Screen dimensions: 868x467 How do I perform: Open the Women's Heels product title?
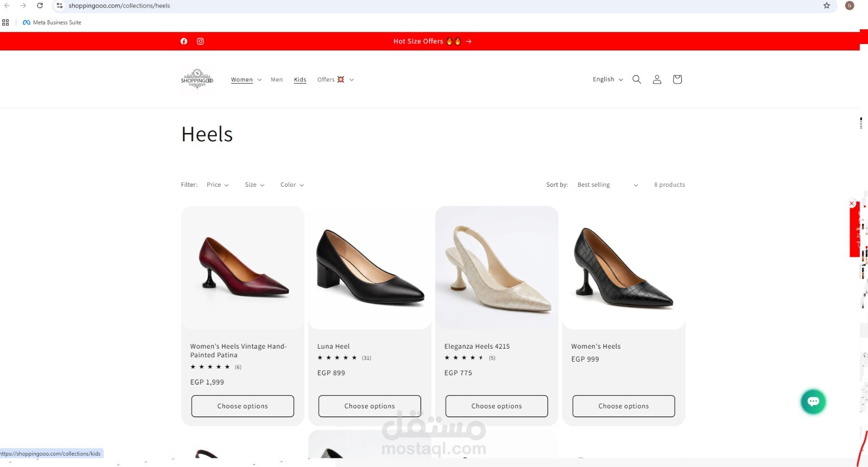[x=596, y=346]
